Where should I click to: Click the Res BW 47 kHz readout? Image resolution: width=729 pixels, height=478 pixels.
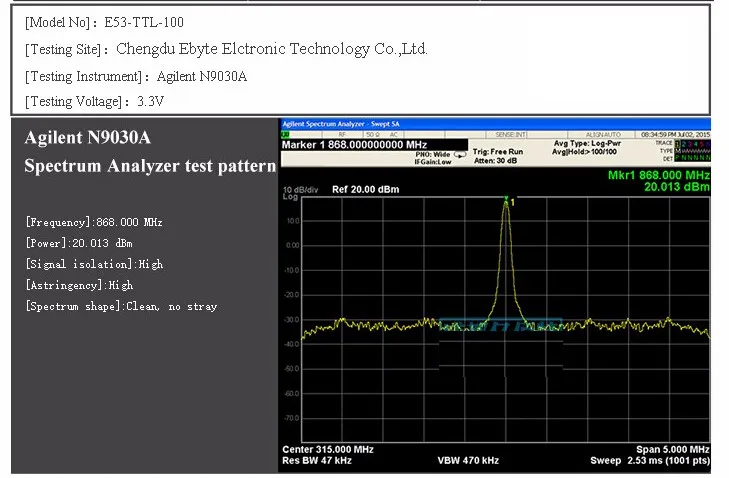tap(317, 460)
